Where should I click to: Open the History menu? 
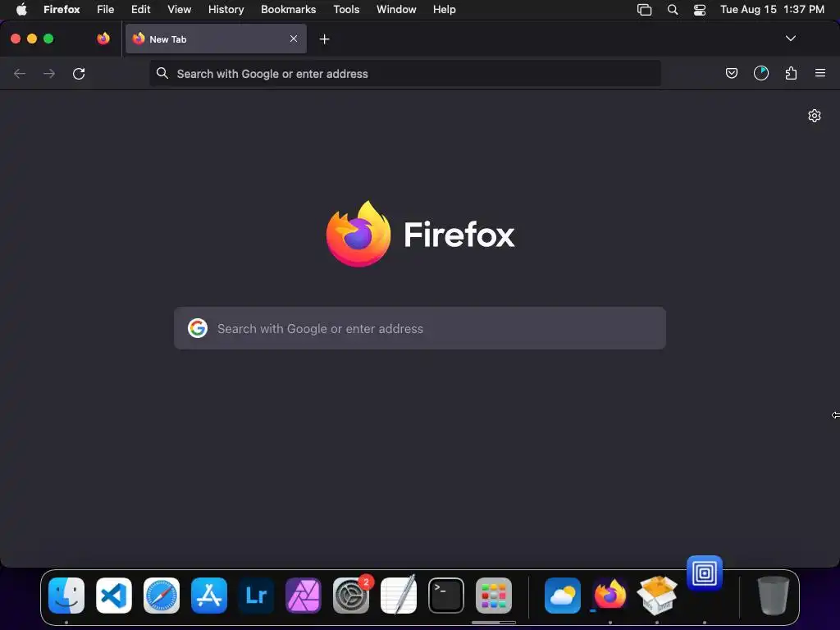point(226,9)
